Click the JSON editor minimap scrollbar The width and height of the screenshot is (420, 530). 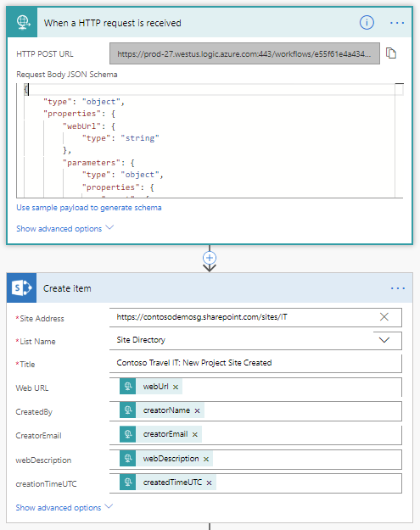[x=399, y=141]
